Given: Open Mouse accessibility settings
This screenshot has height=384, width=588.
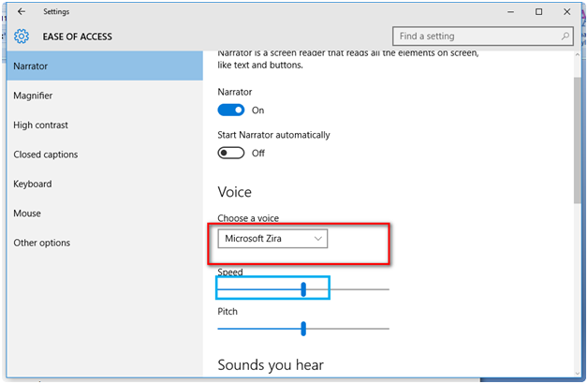Looking at the screenshot, I should point(27,214).
